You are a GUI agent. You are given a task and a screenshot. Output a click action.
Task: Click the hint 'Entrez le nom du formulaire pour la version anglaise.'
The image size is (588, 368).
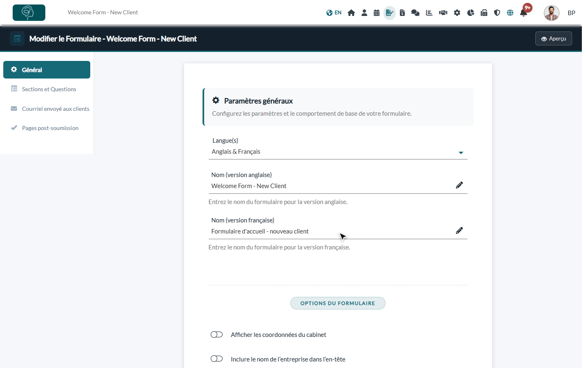point(278,202)
